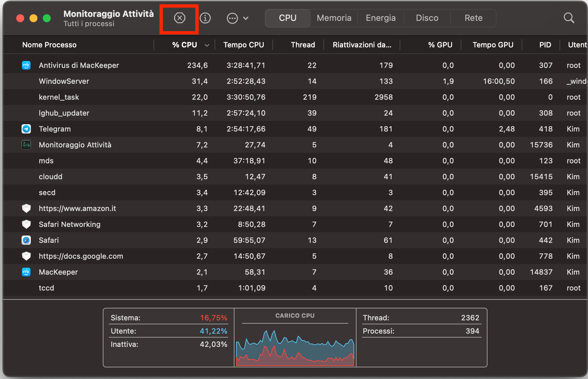
Task: Expand the chevron next to the ellipsis
Action: [x=246, y=18]
